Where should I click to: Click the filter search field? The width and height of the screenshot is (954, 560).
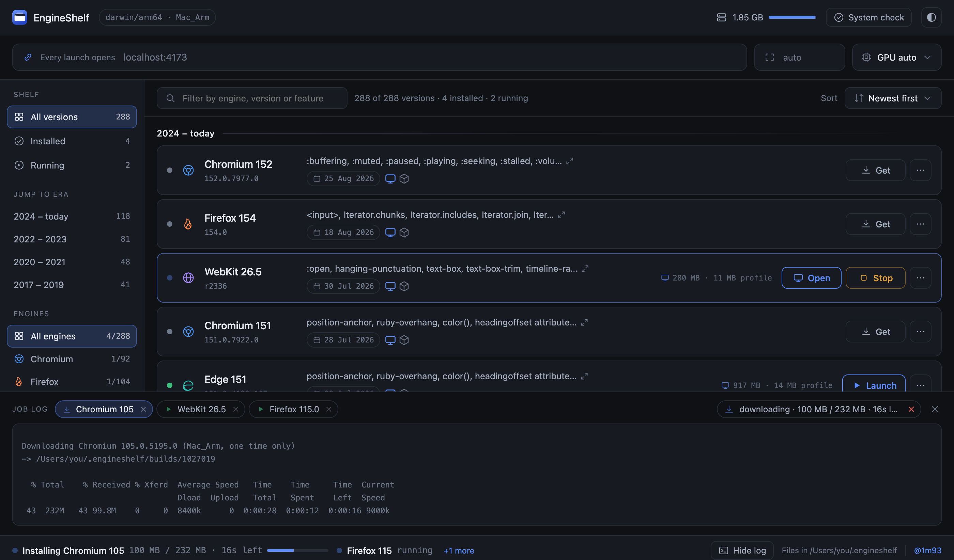(x=252, y=98)
